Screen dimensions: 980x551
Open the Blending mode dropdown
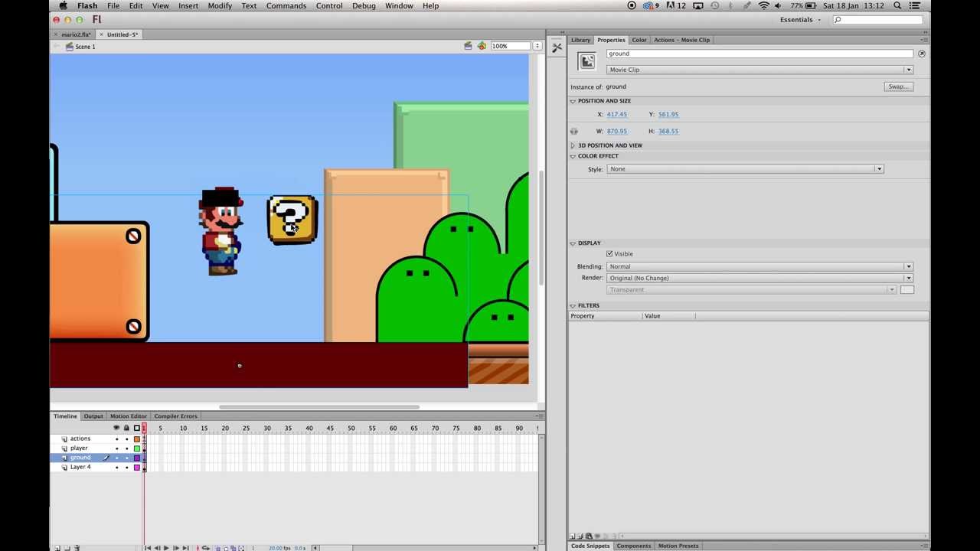759,266
